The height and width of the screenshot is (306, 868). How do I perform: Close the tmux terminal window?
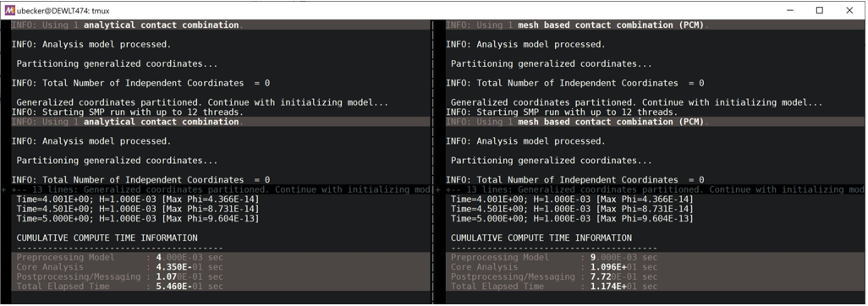point(849,10)
